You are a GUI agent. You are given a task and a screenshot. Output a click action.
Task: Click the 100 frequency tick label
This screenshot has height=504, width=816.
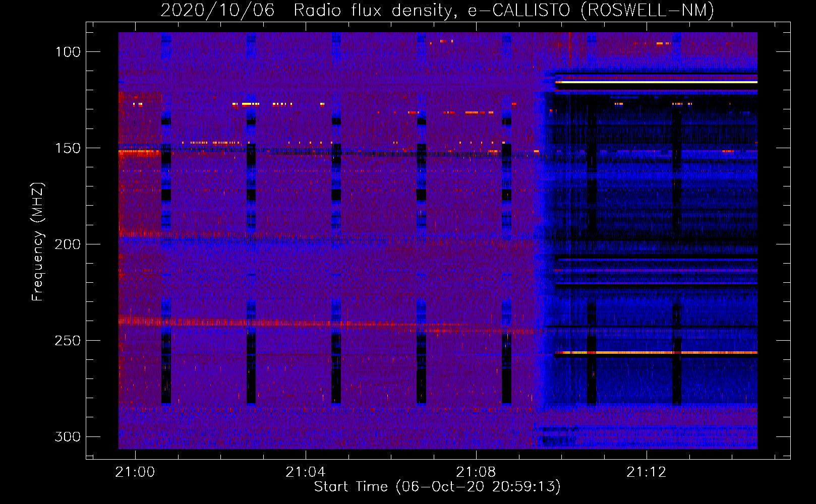pyautogui.click(x=68, y=52)
